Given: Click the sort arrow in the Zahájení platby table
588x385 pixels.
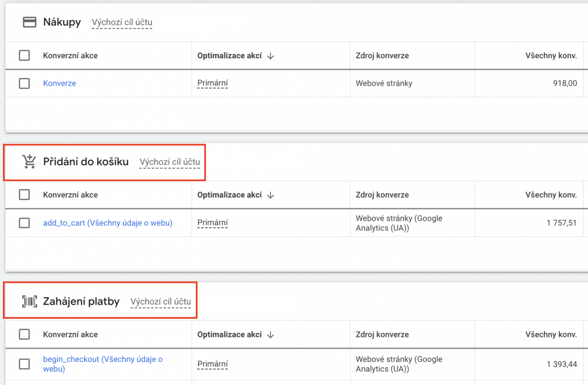Looking at the screenshot, I should 270,334.
